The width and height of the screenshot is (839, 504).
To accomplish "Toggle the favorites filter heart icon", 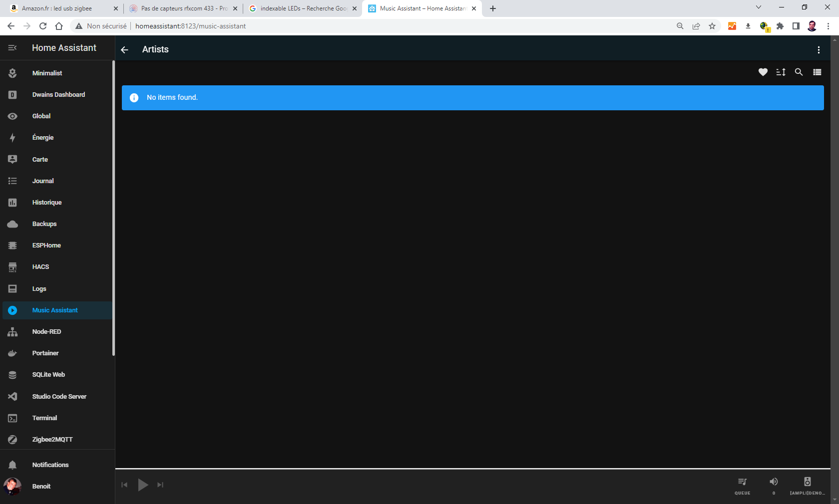I will [x=763, y=72].
